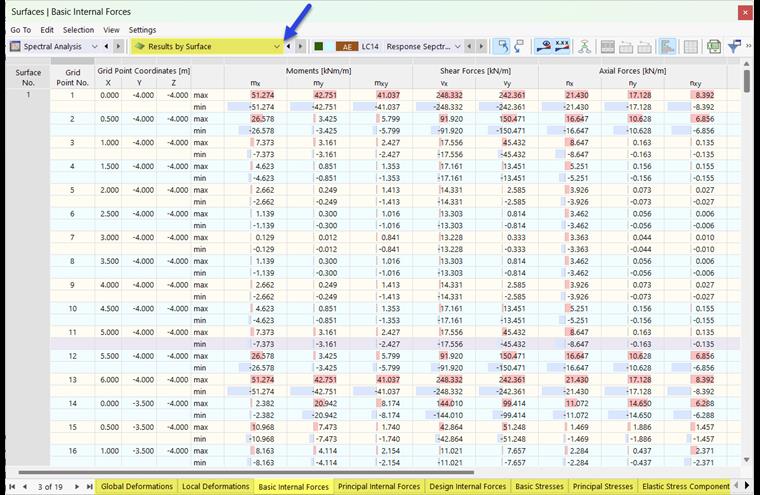Select grid point 14 max mx value 2.382
760x495 pixels.
tap(265, 403)
